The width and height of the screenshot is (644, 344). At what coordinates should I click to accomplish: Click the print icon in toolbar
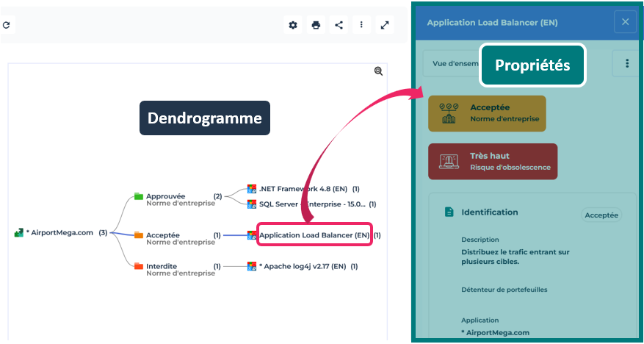[316, 25]
